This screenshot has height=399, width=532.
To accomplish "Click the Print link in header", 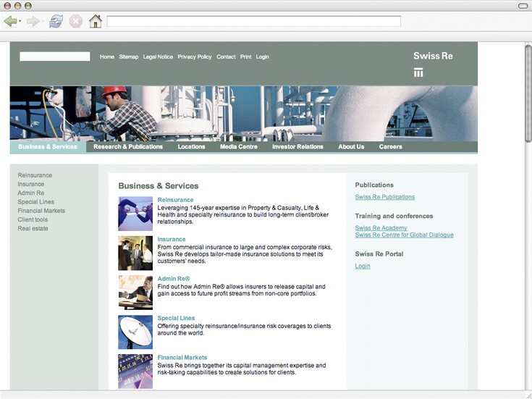I will 245,56.
